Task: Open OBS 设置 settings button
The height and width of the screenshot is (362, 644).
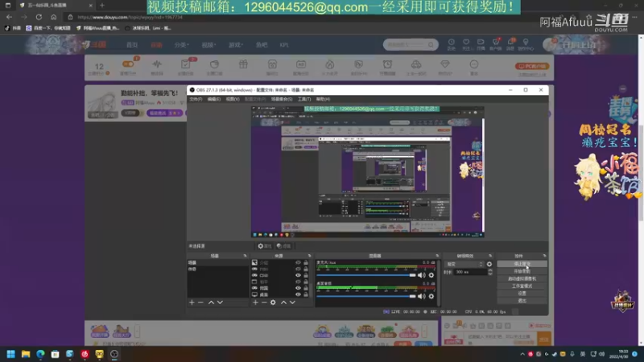Action: 522,294
